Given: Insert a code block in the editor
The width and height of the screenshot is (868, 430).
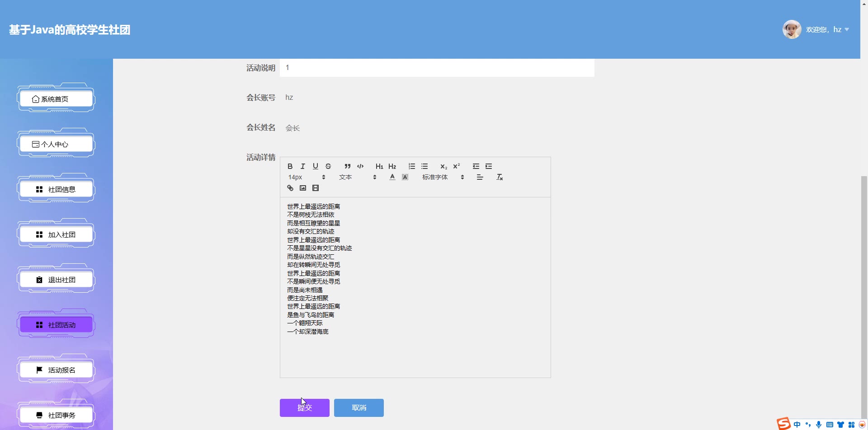Looking at the screenshot, I should coord(360,166).
